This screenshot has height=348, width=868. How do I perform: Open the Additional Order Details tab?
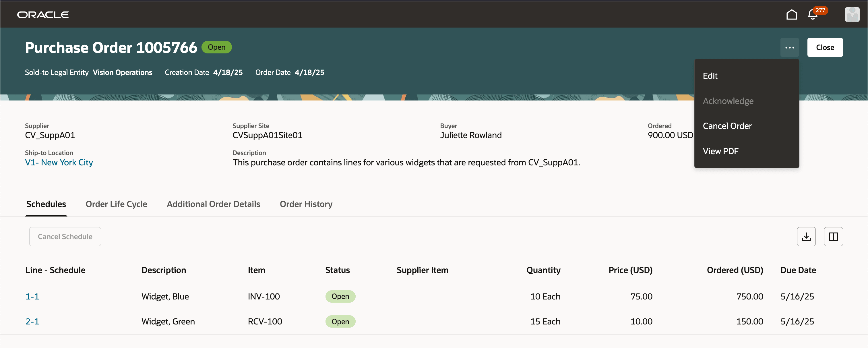(x=213, y=204)
